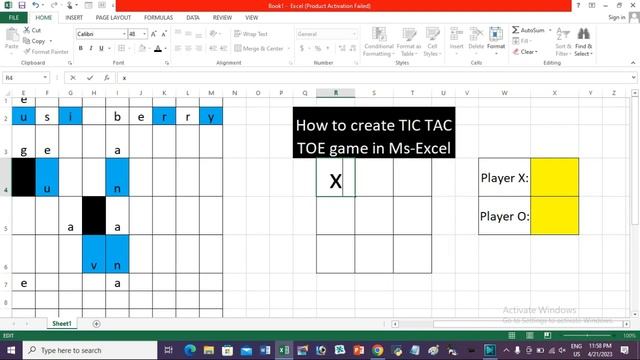Image resolution: width=640 pixels, height=360 pixels.
Task: Switch to the REVIEW tab
Action: pos(222,18)
